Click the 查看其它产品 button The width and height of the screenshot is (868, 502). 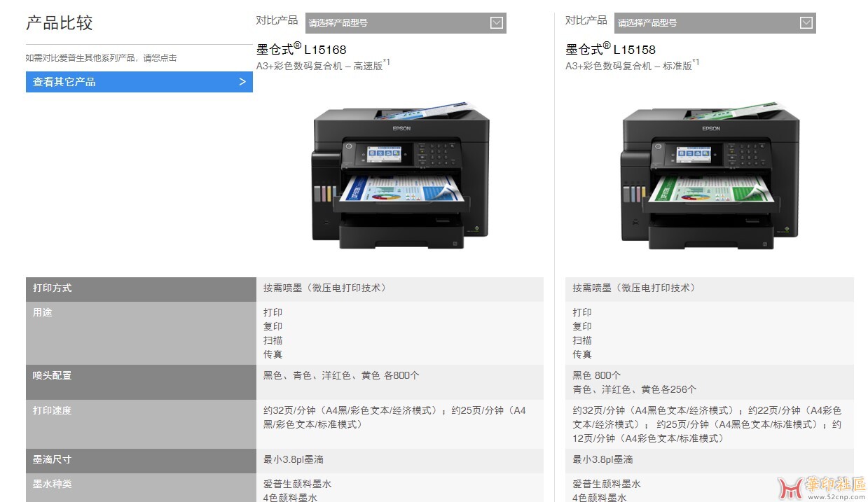[139, 82]
